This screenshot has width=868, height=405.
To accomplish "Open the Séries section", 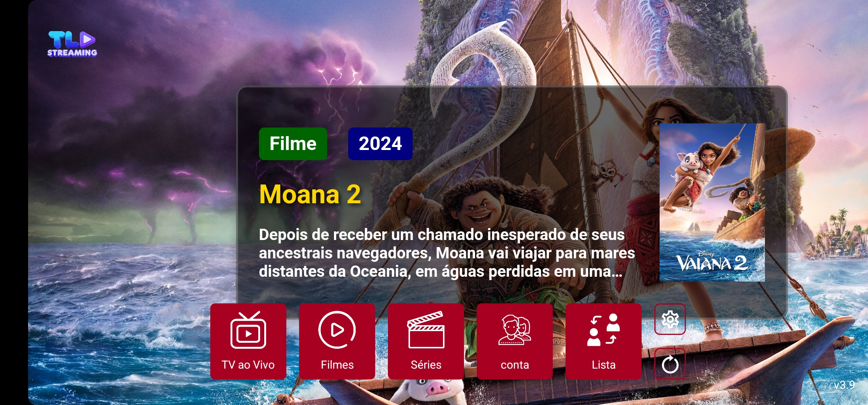I will coord(426,341).
